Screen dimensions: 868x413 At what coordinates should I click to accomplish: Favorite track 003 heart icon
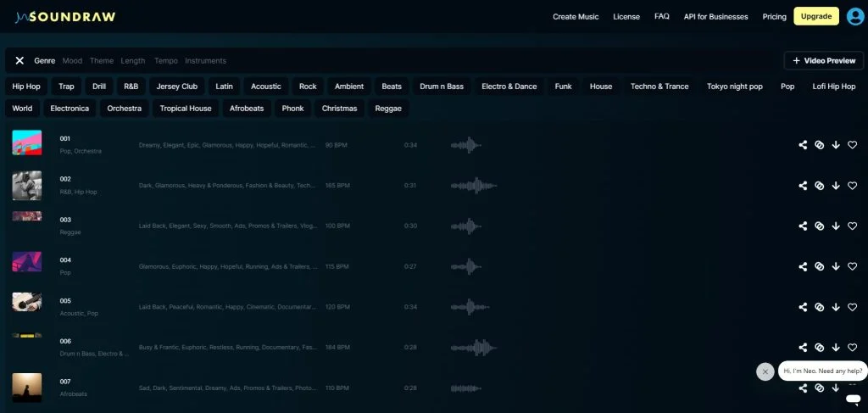[853, 226]
